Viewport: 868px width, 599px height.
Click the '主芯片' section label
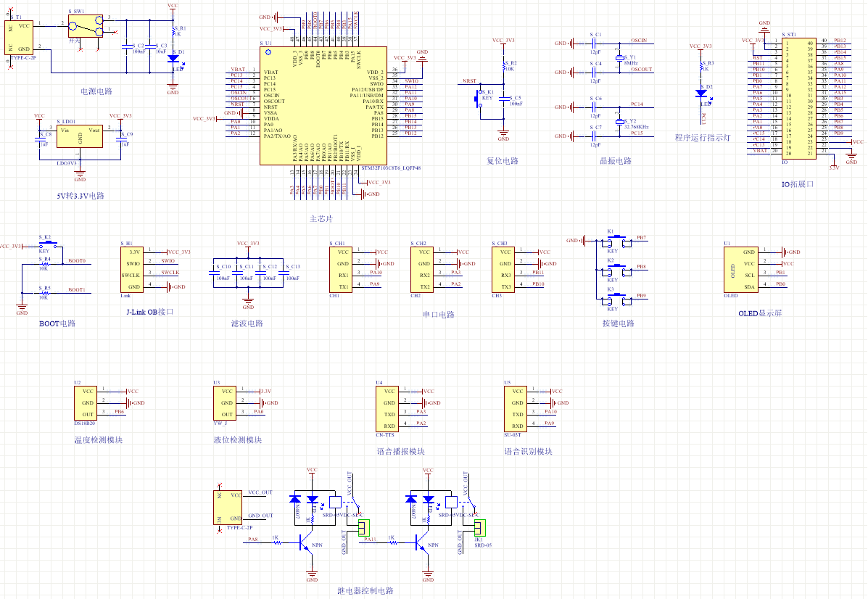322,219
